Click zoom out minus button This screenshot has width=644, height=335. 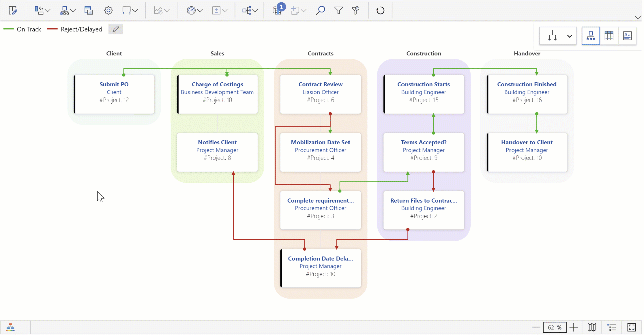click(536, 327)
